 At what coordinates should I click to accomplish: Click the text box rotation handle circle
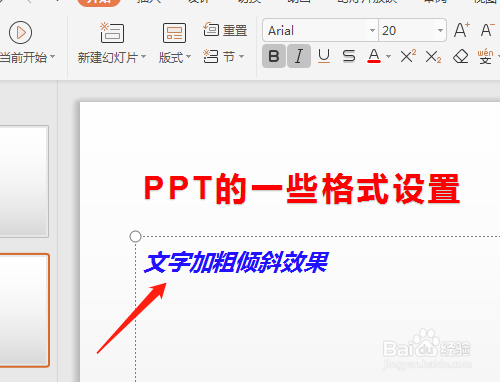(135, 236)
